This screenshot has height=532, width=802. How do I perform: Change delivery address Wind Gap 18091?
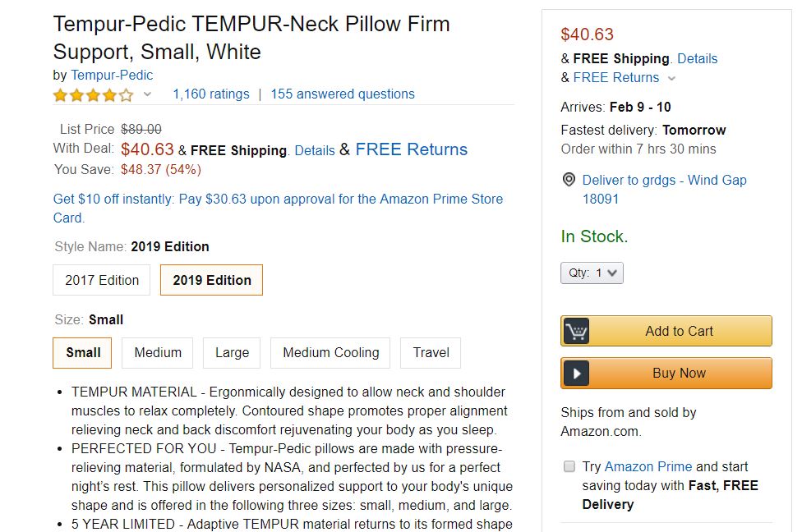point(664,189)
